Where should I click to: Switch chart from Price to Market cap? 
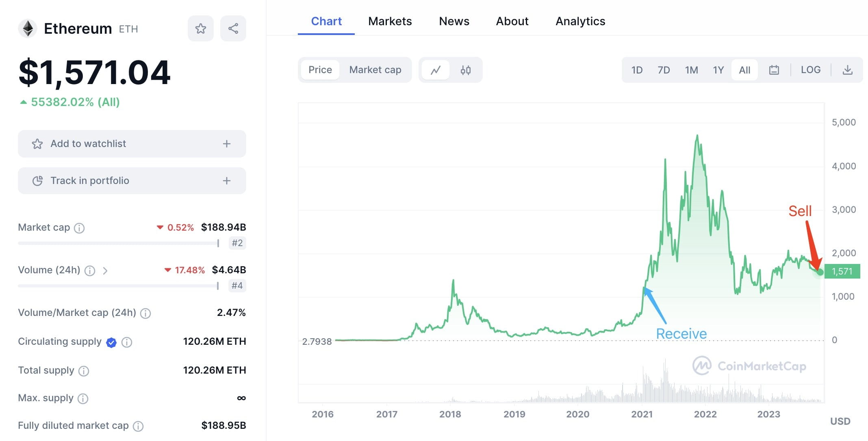click(x=375, y=69)
